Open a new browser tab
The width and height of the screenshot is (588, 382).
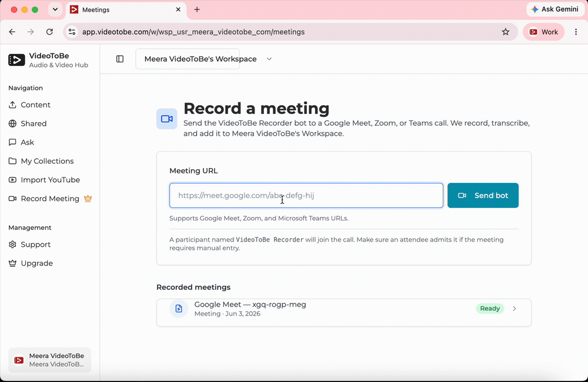pos(197,9)
